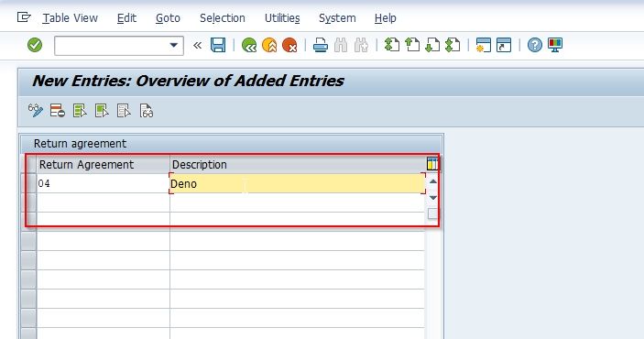Click the Display/Change glasses-pencil icon

(36, 111)
